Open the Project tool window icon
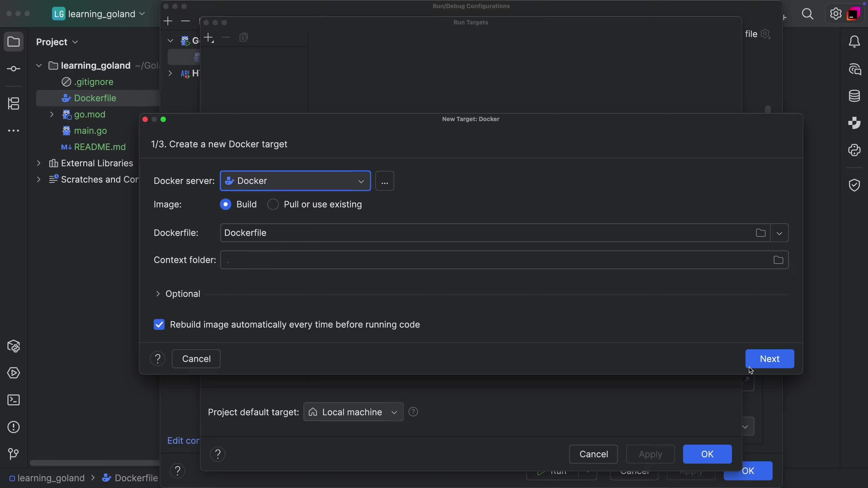This screenshot has width=868, height=488. tap(14, 41)
